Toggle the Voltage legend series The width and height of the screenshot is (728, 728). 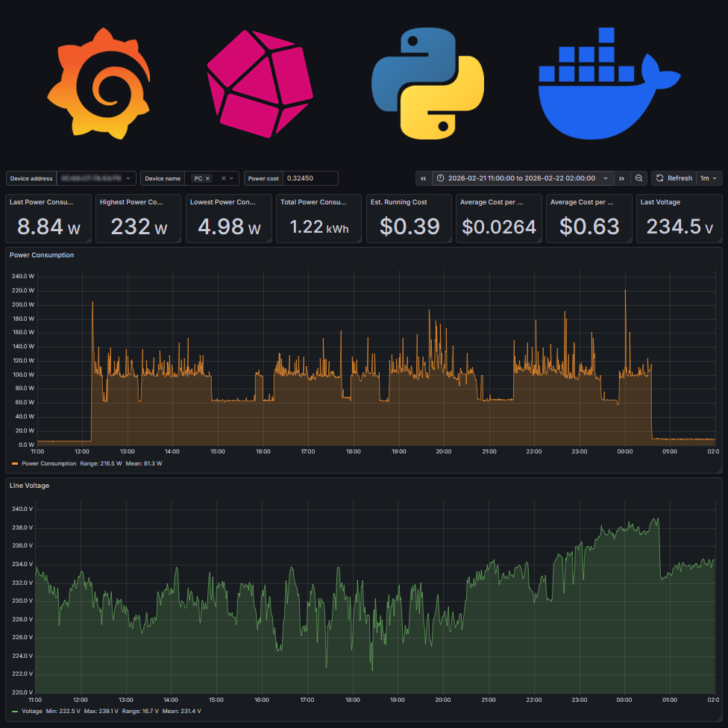click(31, 712)
